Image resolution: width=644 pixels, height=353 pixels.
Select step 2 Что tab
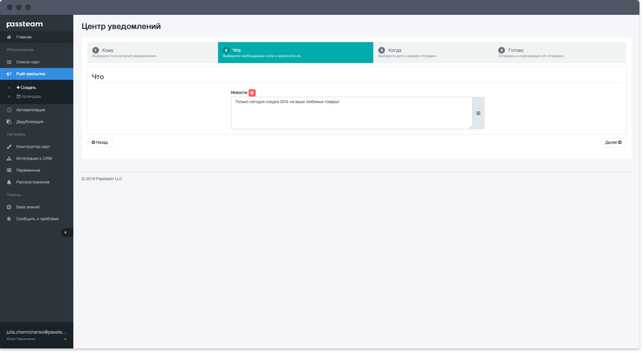coord(295,53)
